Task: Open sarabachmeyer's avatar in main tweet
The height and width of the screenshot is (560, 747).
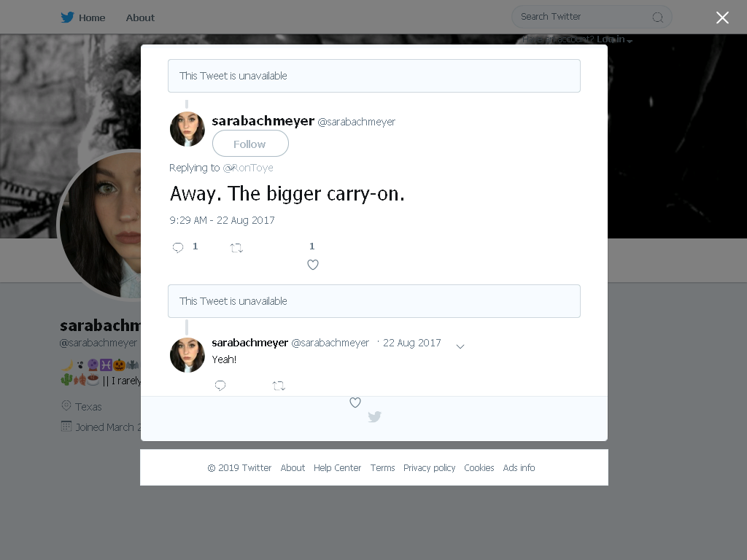Action: [187, 129]
